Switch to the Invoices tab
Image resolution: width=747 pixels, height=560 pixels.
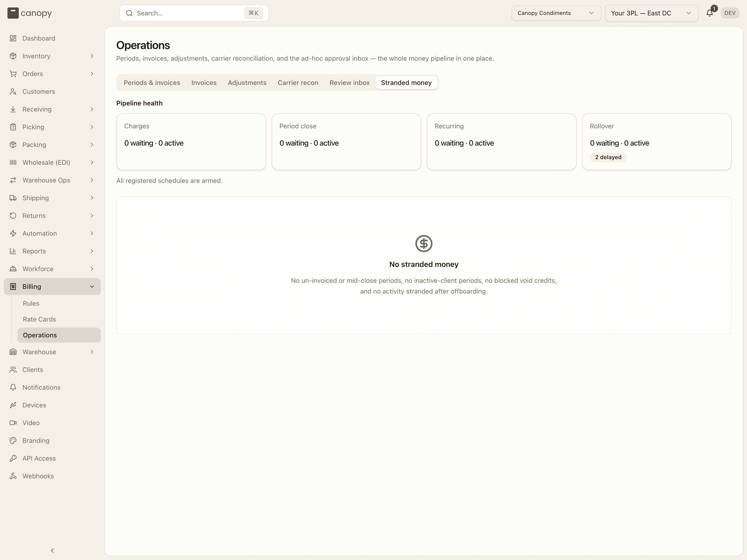coord(204,83)
